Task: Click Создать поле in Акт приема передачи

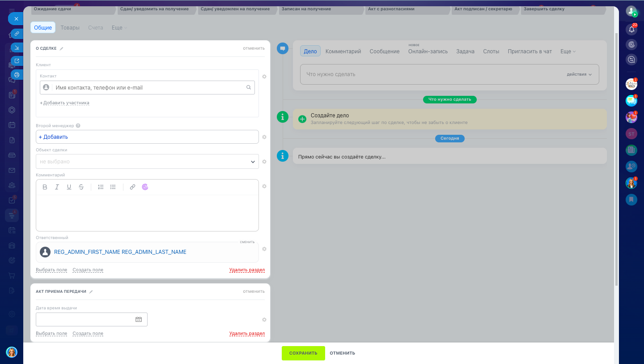Action: (x=88, y=334)
